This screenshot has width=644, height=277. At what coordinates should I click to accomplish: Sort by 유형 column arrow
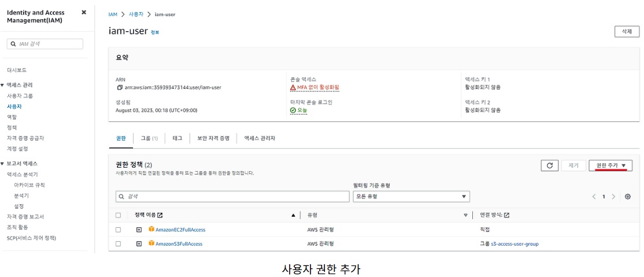tap(466, 215)
